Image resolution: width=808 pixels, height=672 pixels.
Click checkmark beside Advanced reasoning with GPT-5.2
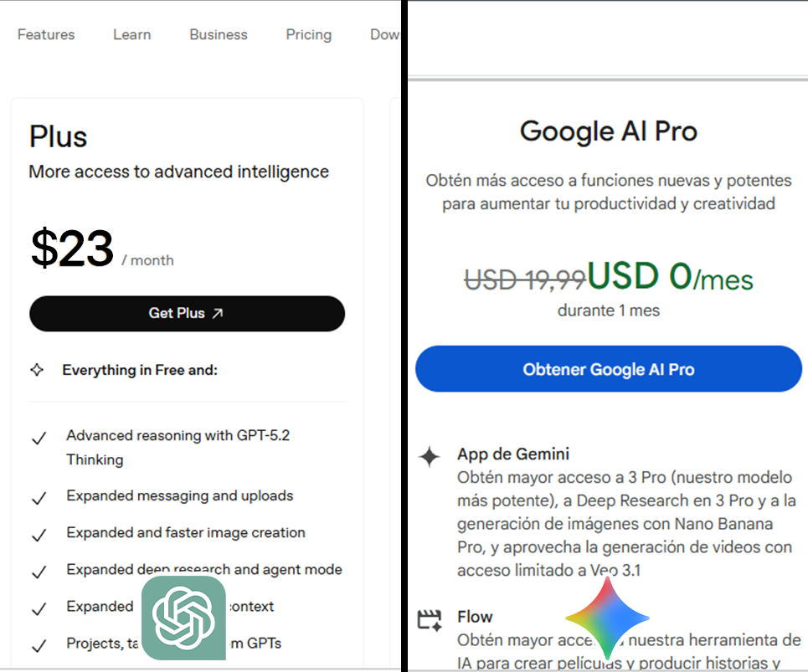click(39, 439)
